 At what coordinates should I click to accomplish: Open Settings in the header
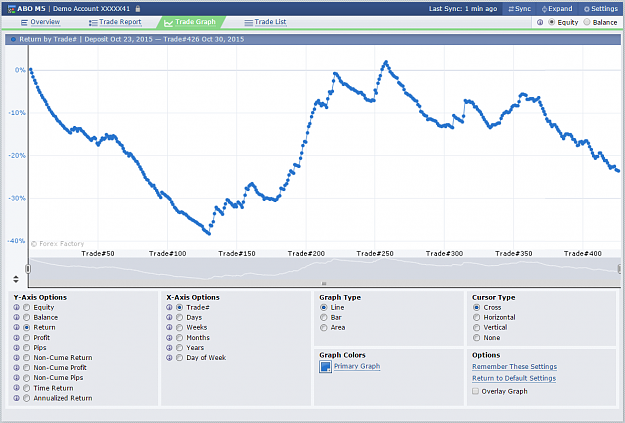click(x=601, y=8)
